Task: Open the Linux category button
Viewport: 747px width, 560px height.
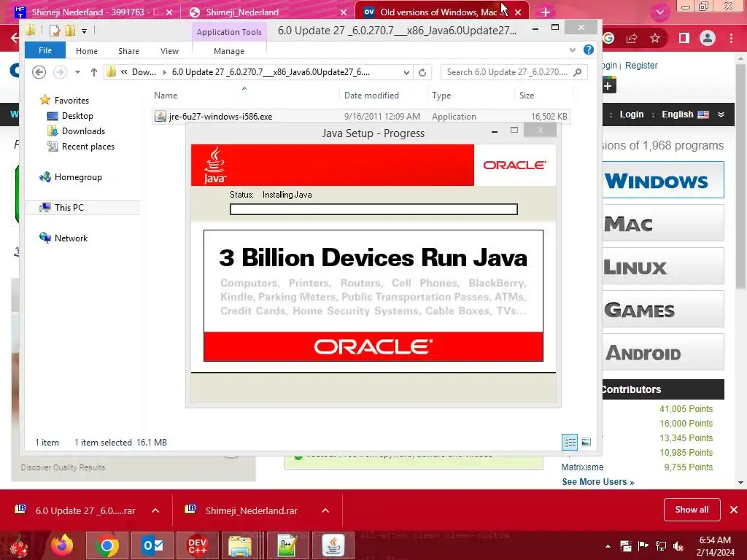Action: coord(662,265)
